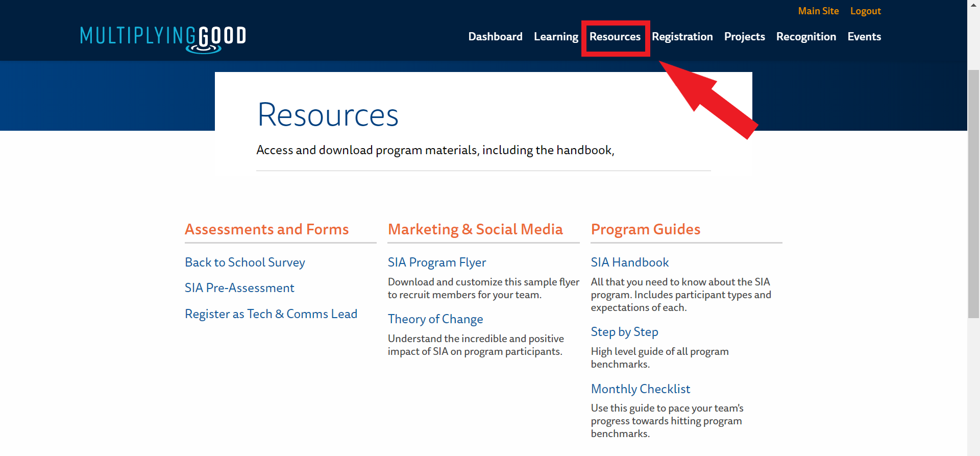Screen dimensions: 980x456
Task: Open the Back to School Survey
Action: pyautogui.click(x=245, y=262)
